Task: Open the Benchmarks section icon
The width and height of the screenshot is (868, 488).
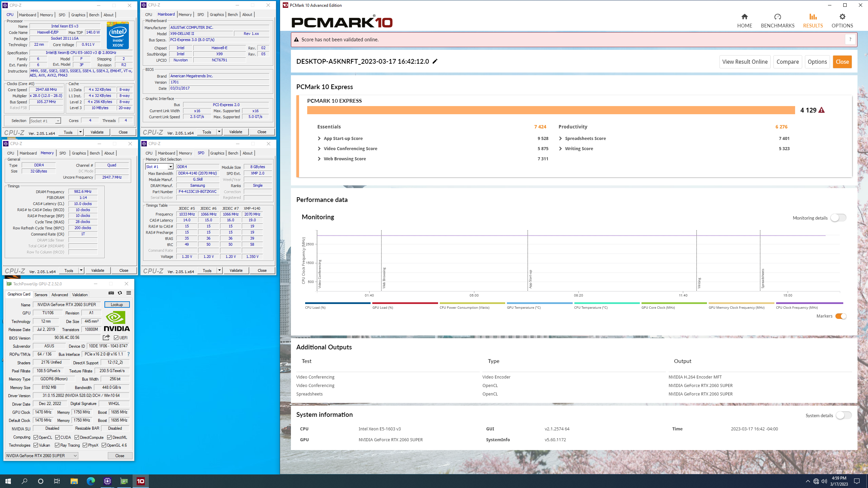Action: coord(777,17)
